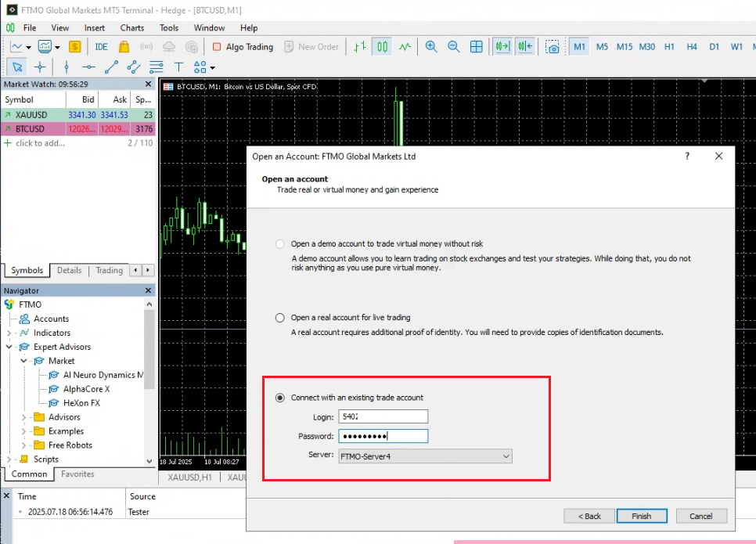Toggle chart auto scroll icon
This screenshot has height=544, width=756.
[x=502, y=47]
